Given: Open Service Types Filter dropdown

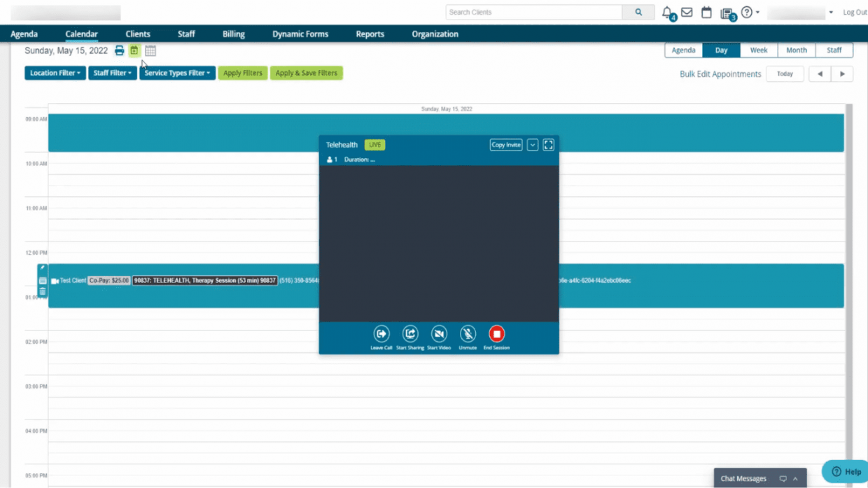Looking at the screenshot, I should click(x=177, y=73).
